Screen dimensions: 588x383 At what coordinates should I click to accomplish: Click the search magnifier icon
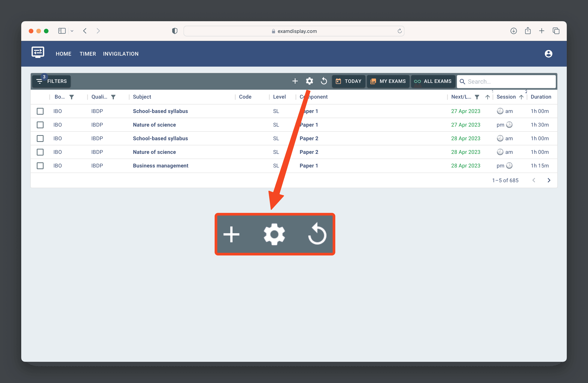point(462,82)
